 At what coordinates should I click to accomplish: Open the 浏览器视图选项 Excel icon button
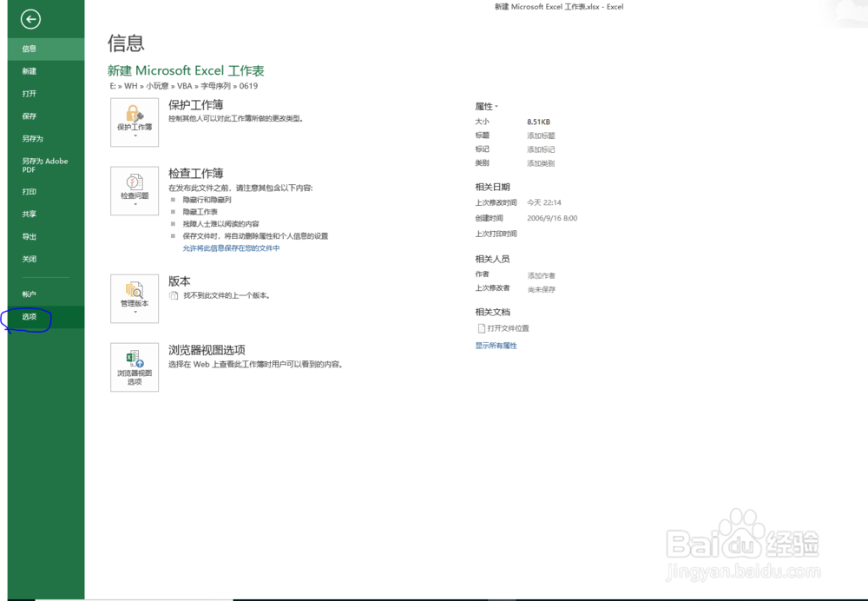135,367
